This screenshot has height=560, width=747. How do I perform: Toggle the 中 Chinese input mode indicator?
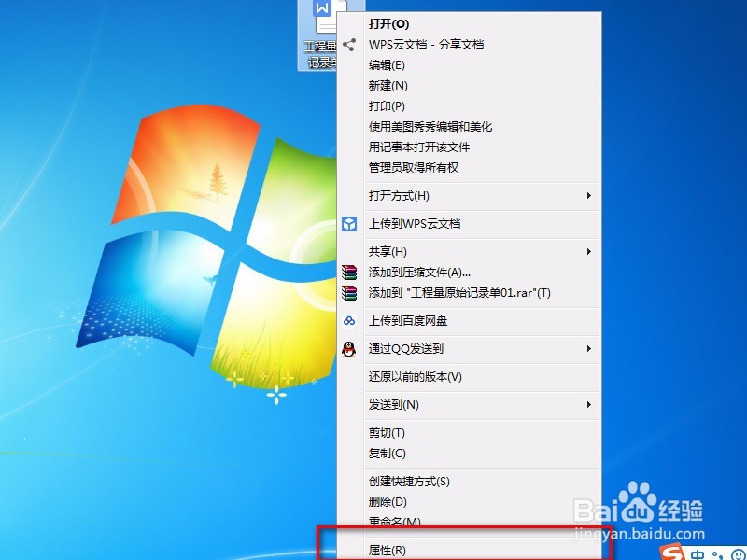697,555
